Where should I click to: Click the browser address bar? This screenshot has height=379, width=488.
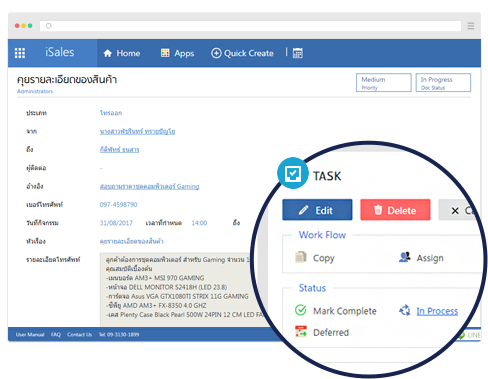(x=250, y=26)
